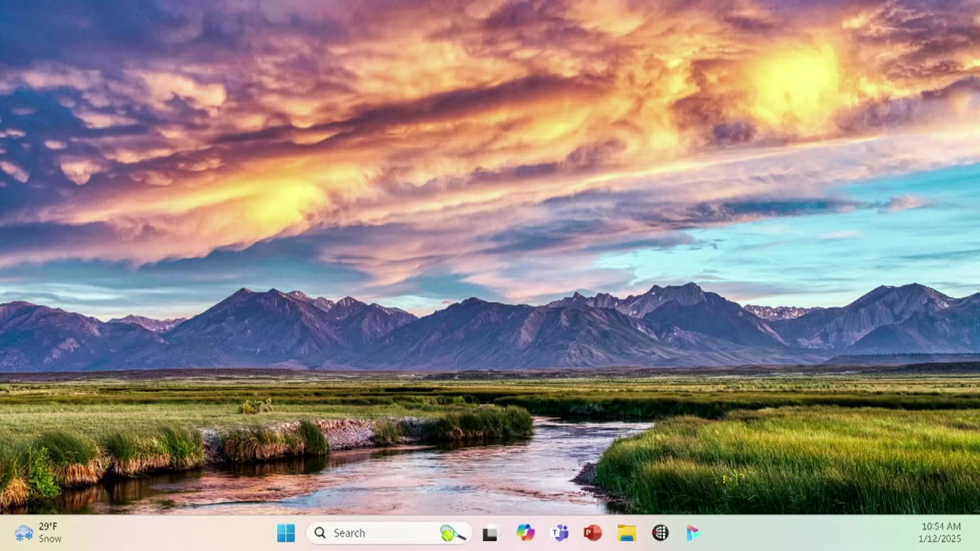Viewport: 980px width, 551px height.
Task: Launch the colorful play-triangle app icon
Action: tap(693, 533)
